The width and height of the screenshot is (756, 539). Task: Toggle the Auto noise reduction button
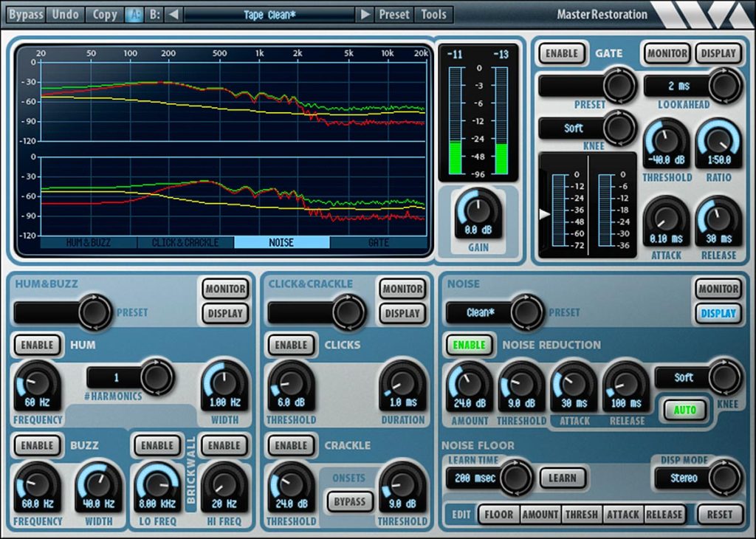pyautogui.click(x=684, y=410)
